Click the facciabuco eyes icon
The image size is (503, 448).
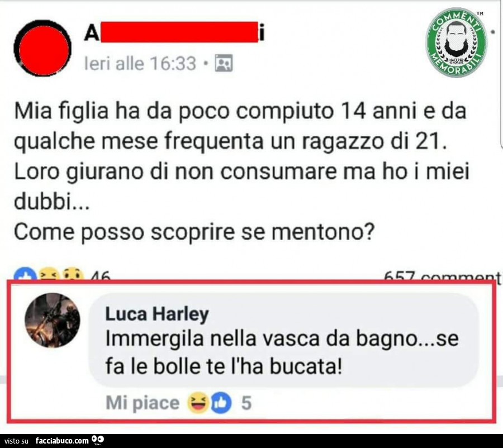[98, 439]
